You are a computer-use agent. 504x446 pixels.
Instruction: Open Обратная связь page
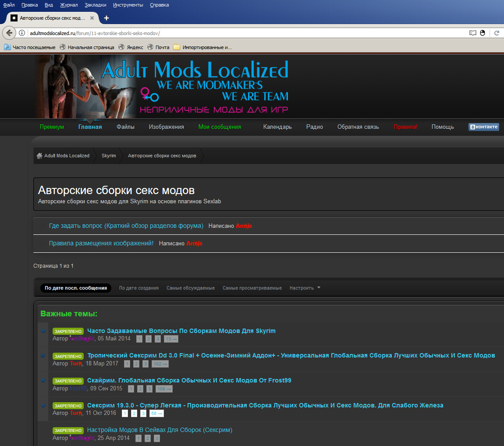pos(358,127)
